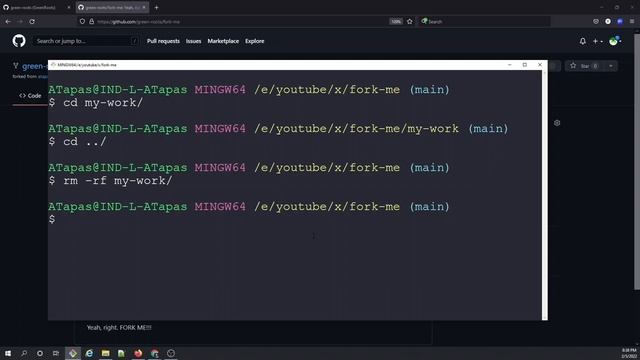Image resolution: width=640 pixels, height=360 pixels.
Task: Focus the Search or jump to field
Action: 86,41
